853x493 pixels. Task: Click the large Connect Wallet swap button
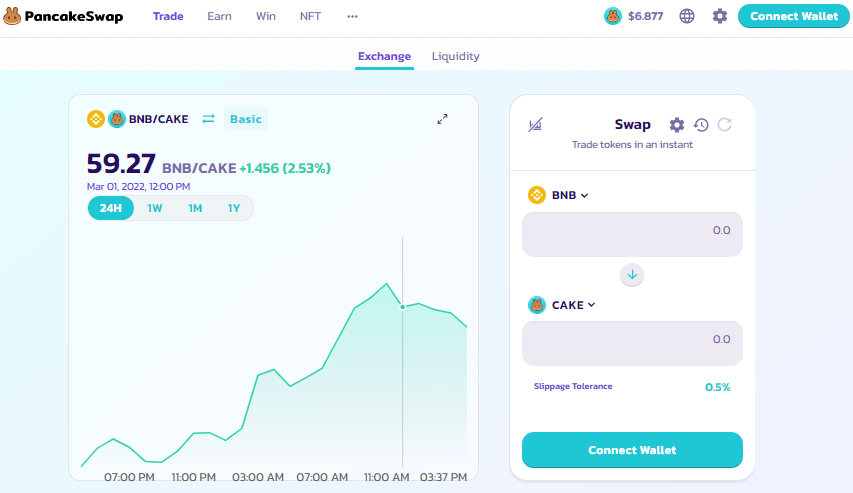click(632, 450)
